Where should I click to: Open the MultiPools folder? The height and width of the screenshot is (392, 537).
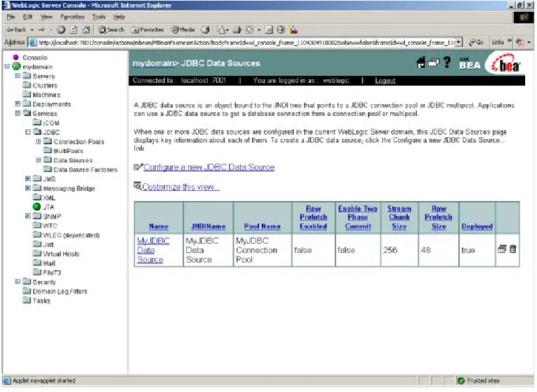pyautogui.click(x=68, y=151)
